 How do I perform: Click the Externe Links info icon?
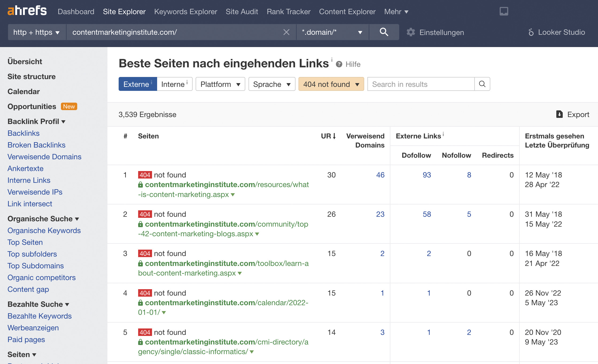(443, 134)
